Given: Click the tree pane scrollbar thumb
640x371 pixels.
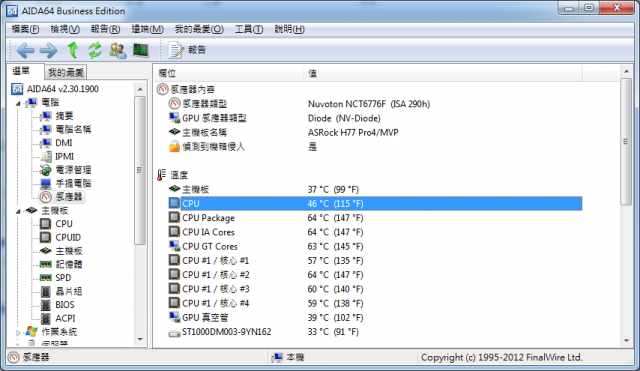Looking at the screenshot, I should pyautogui.click(x=140, y=170).
